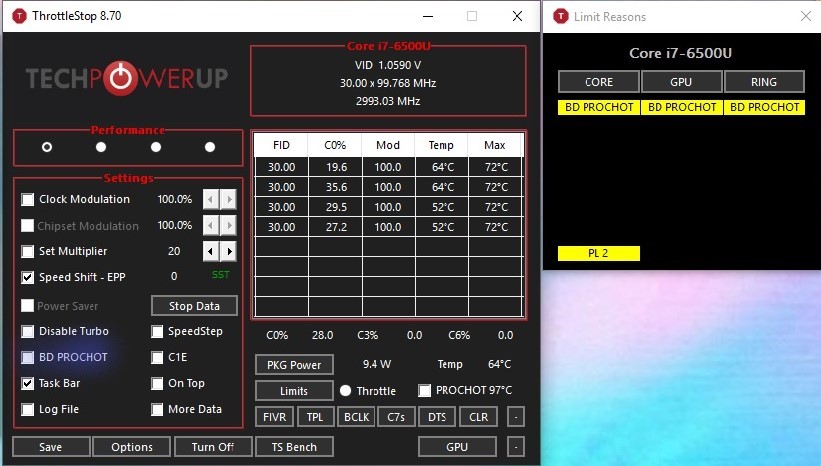The height and width of the screenshot is (466, 821).
Task: Lower Set Multiplier value with left arrow
Action: [210, 251]
